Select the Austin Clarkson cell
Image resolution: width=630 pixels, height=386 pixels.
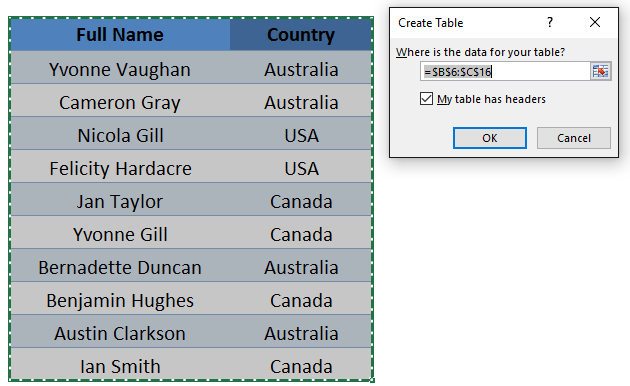click(x=120, y=331)
